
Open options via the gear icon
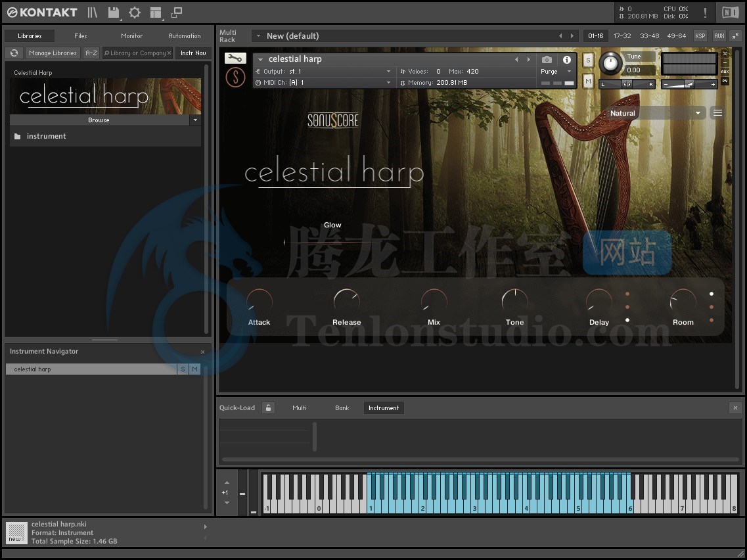tap(135, 12)
